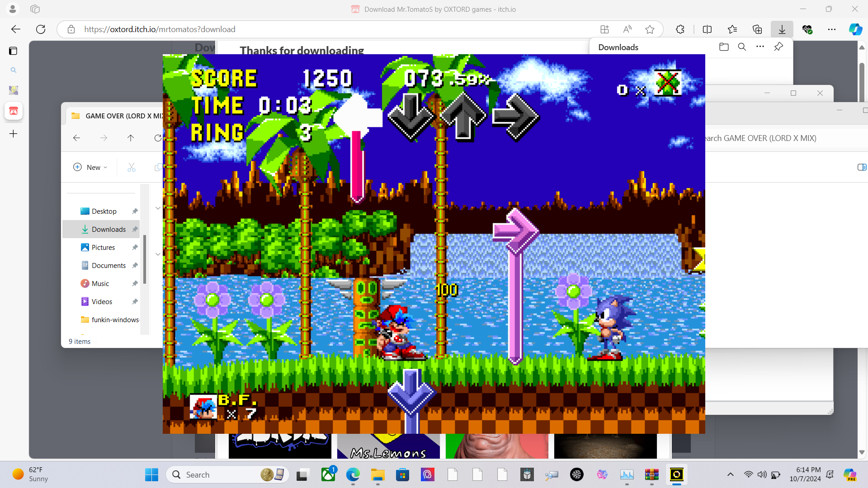Open the Copilot icon in Edge

click(855, 29)
